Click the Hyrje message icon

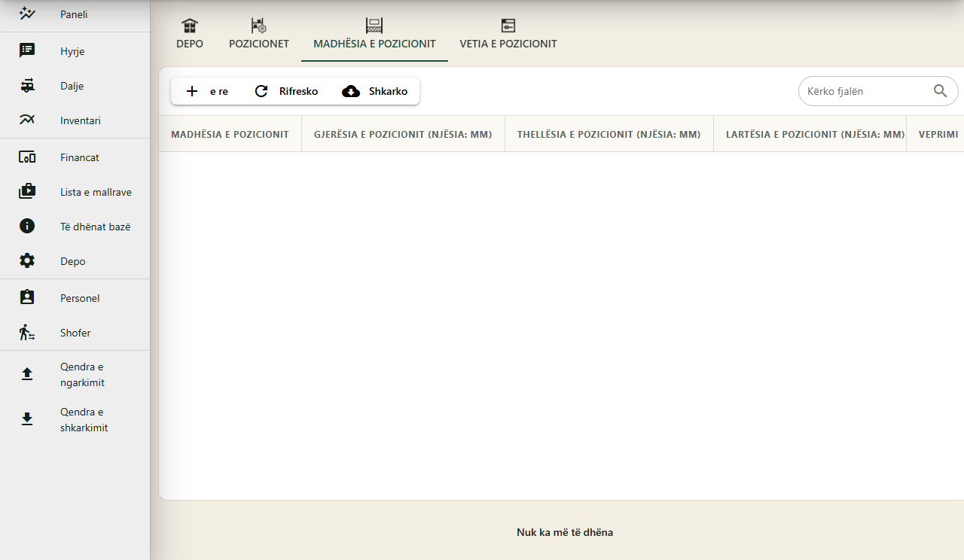click(27, 51)
